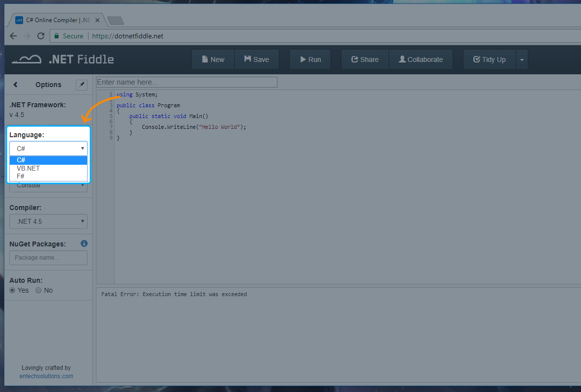Screen dimensions: 581x392
Task: Select No for Auto Run
Action: (x=39, y=290)
